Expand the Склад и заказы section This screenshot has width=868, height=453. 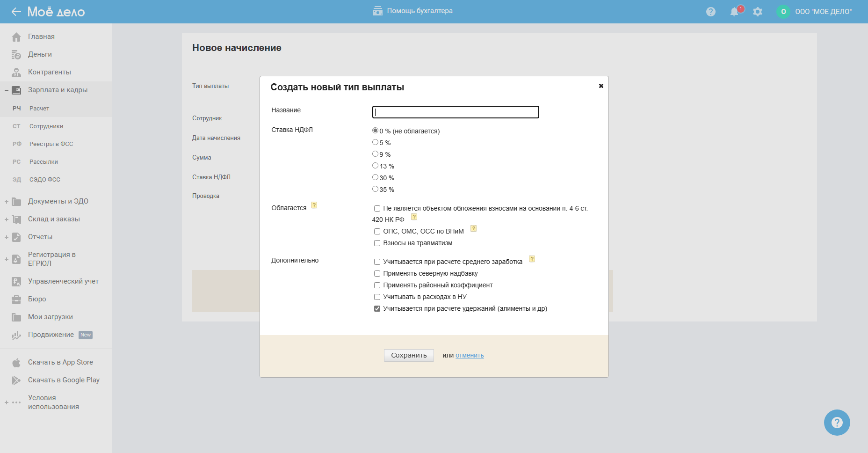7,219
